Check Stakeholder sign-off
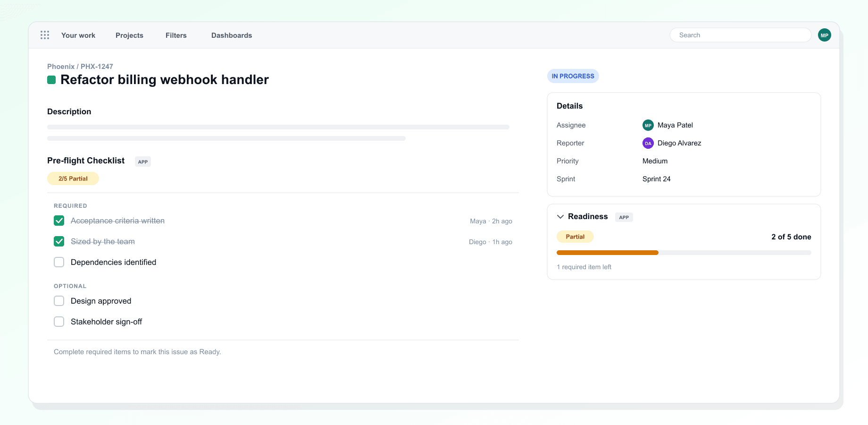868x425 pixels. (59, 322)
